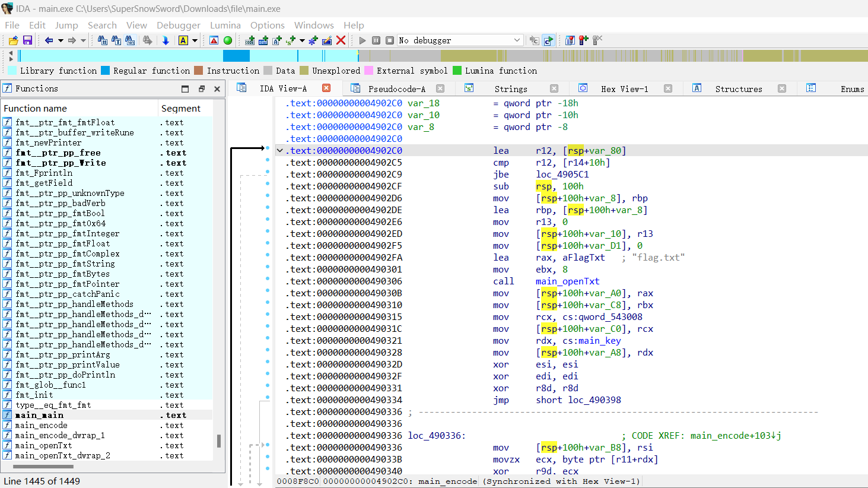Click the navigation band's regular function region
This screenshot has height=488, width=868.
(x=236, y=56)
